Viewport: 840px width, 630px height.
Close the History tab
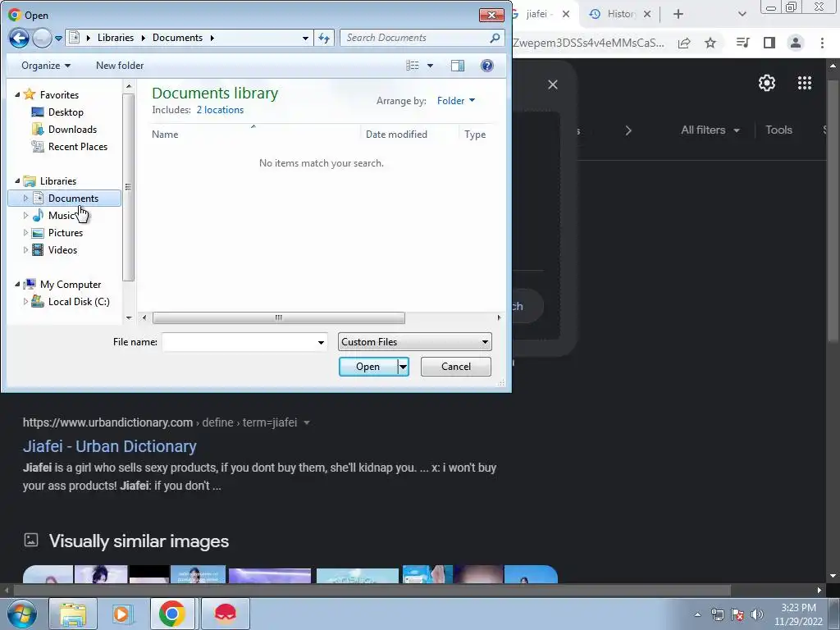point(647,15)
